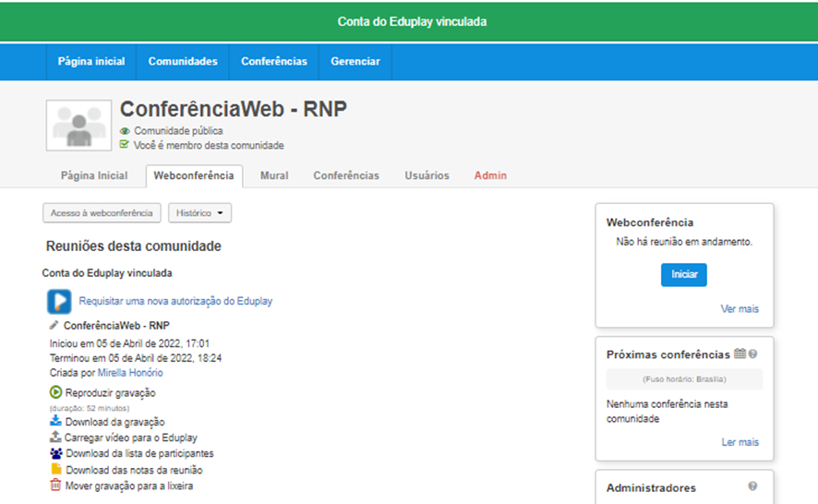Switch to the community Página Inicial tab
The image size is (818, 504).
click(x=94, y=175)
